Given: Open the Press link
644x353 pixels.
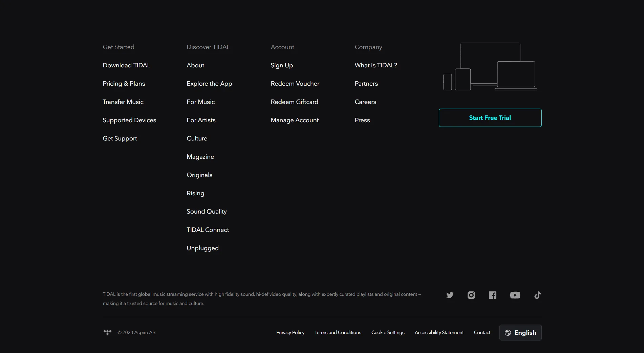Looking at the screenshot, I should [x=362, y=120].
